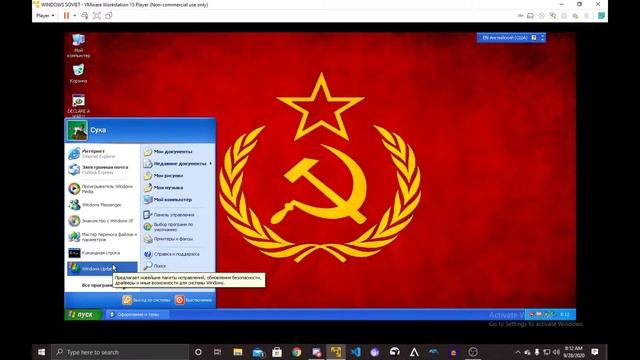Switch VMware to Unity mode
This screenshot has height=360, width=640.
pyautogui.click(x=109, y=16)
